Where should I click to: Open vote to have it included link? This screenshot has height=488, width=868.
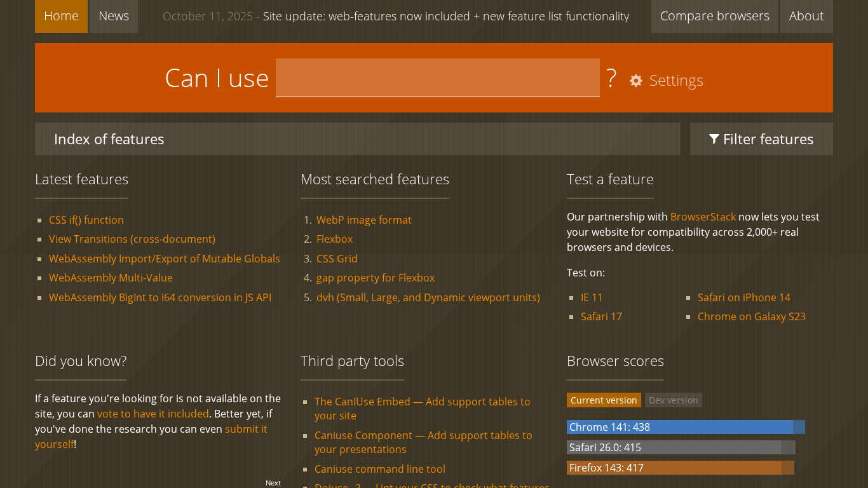tap(153, 414)
